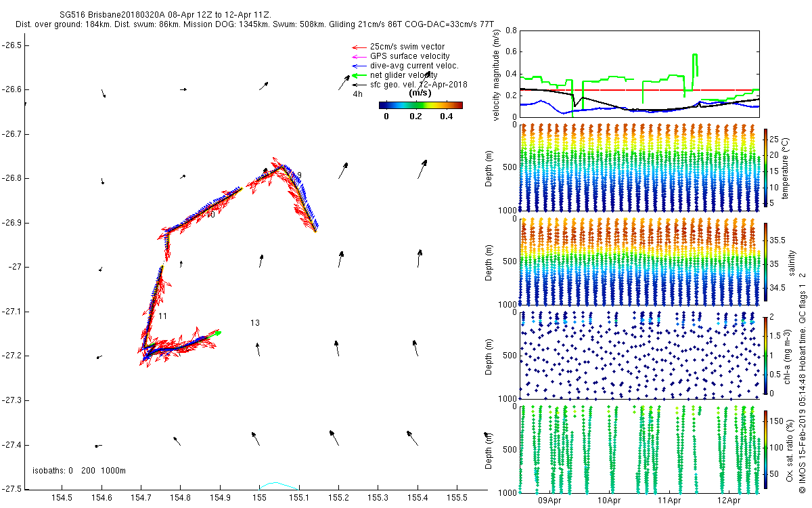Click the red swim vector legend arrow
The image size is (812, 508).
(358, 47)
